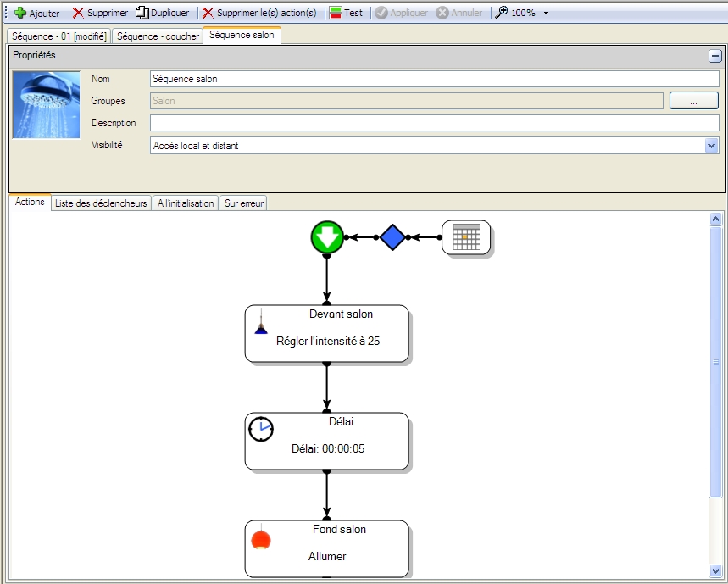Click the calendar trigger node
Viewport: 728px width, 584px height.
click(x=465, y=237)
